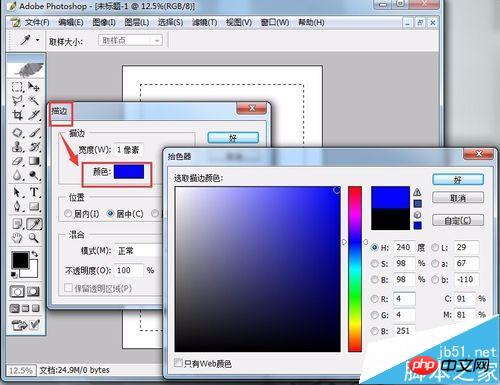Enable the 只有Web颜色 checkbox
Screen dimensions: 500x385
tap(178, 363)
